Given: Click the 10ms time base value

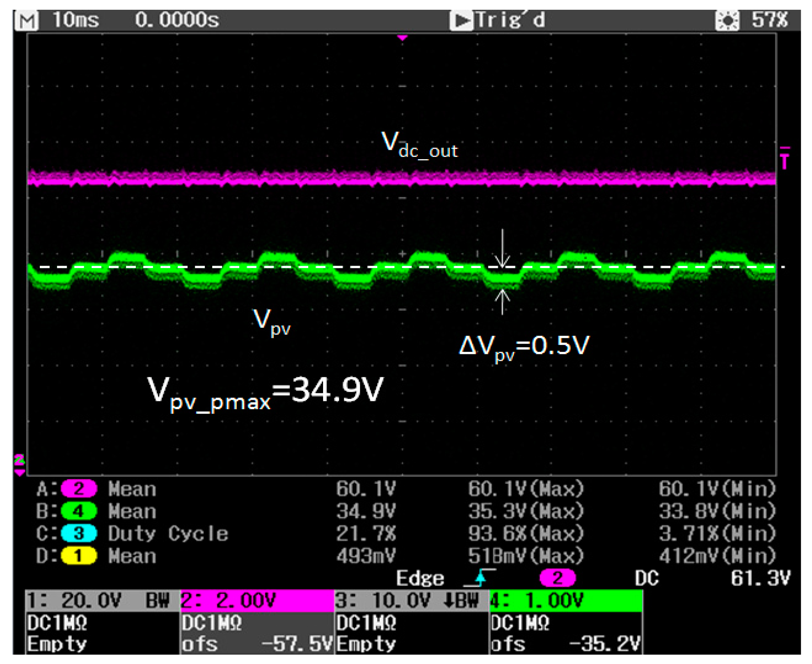Looking at the screenshot, I should tap(76, 20).
